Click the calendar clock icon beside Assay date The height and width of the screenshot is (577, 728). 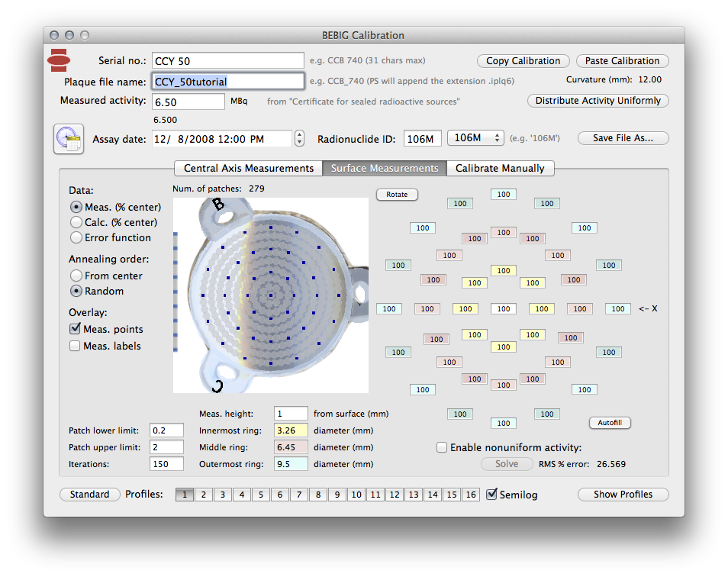pyautogui.click(x=69, y=139)
